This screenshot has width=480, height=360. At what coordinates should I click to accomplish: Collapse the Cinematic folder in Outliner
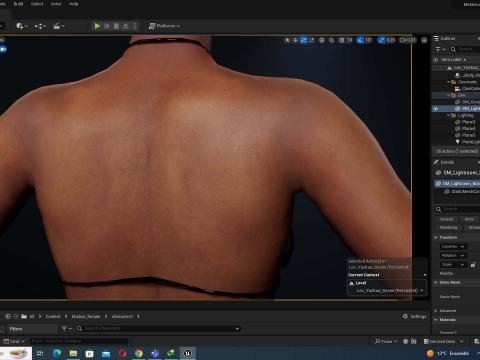click(448, 82)
